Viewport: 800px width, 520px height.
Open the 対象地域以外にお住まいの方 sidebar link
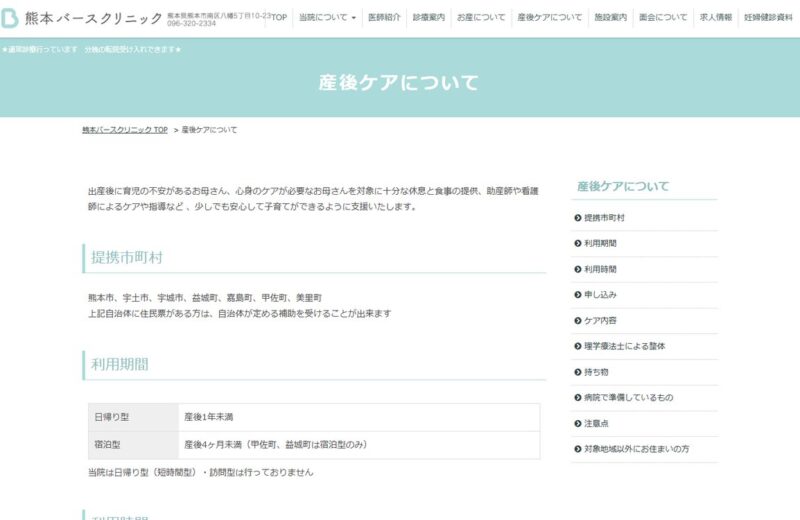637,449
